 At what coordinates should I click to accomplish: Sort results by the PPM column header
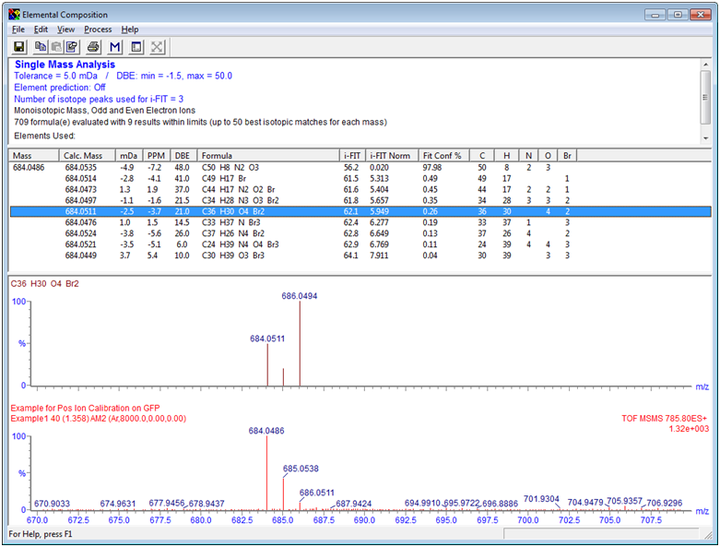[156, 156]
